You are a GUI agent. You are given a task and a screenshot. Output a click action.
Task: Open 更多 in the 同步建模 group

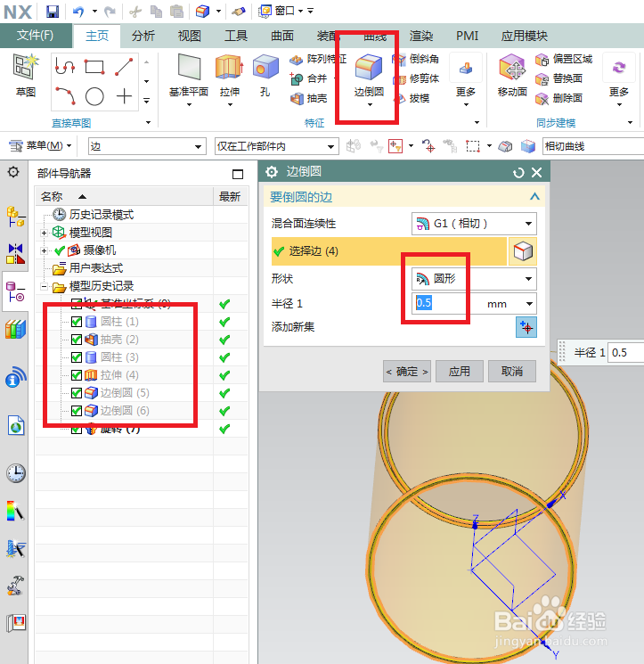coord(619,79)
